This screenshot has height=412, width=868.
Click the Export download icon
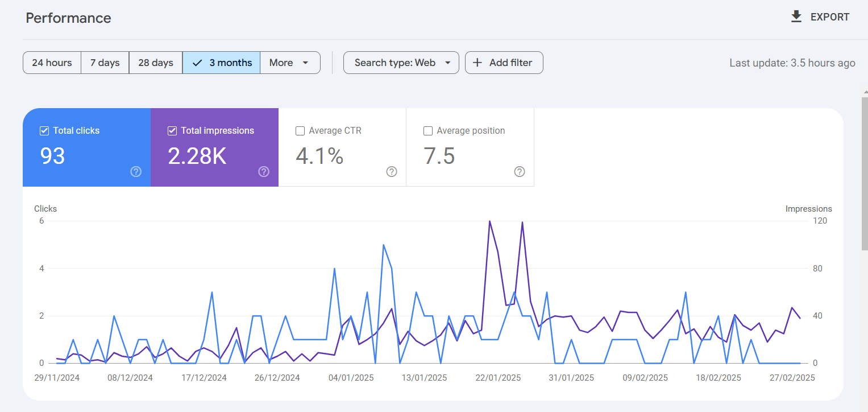796,17
